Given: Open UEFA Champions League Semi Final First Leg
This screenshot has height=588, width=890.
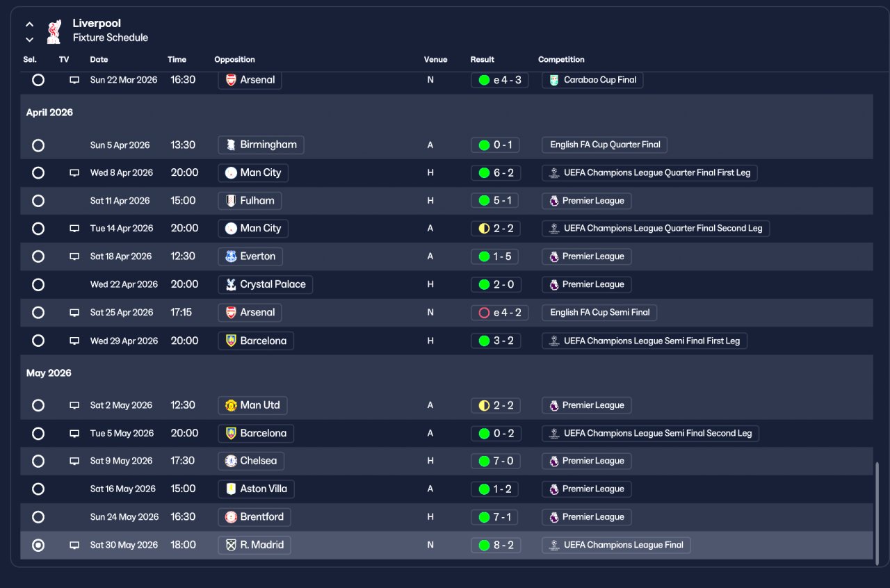Looking at the screenshot, I should (x=645, y=341).
